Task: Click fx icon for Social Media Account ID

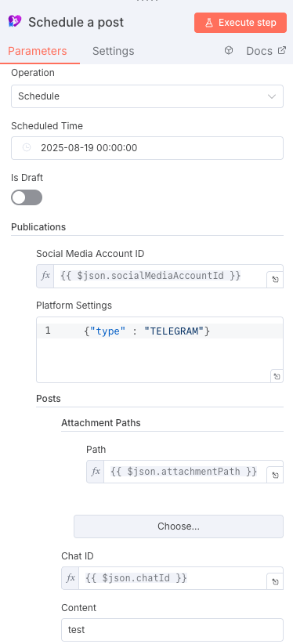Action: [x=45, y=276]
